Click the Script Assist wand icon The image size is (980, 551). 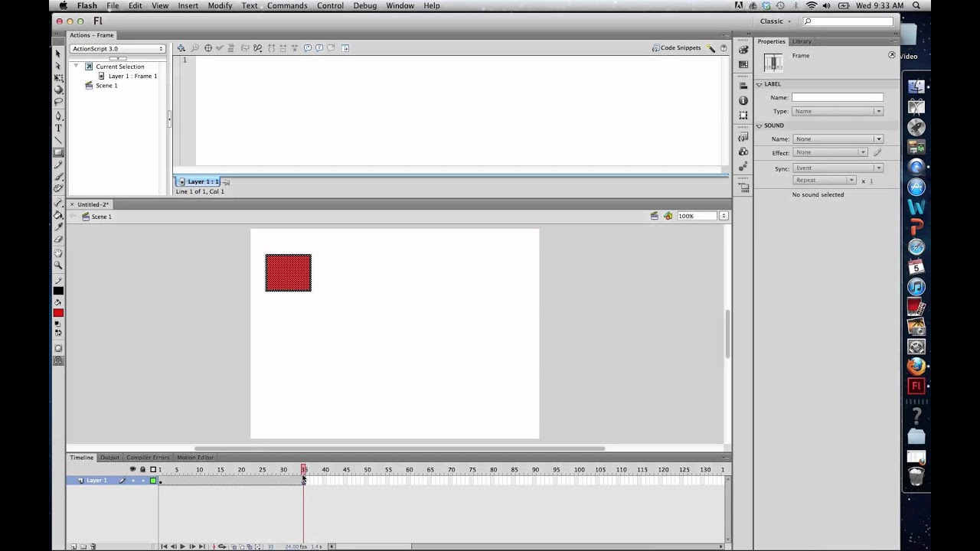[711, 48]
